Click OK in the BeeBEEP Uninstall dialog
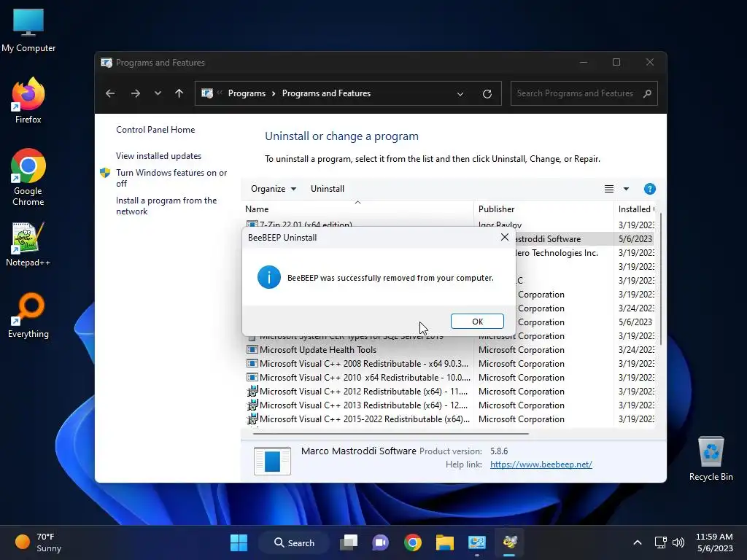 click(x=477, y=322)
